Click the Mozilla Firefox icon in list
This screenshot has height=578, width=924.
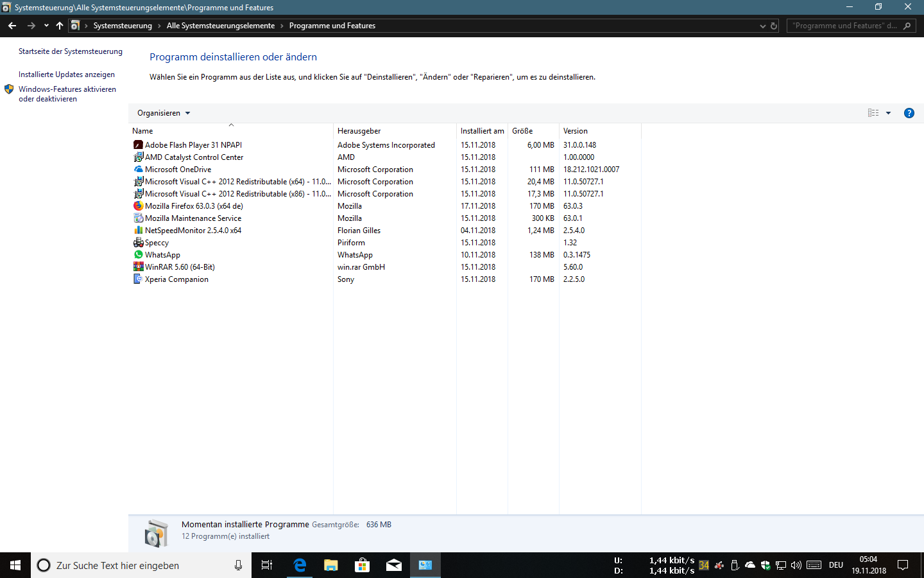coord(138,206)
